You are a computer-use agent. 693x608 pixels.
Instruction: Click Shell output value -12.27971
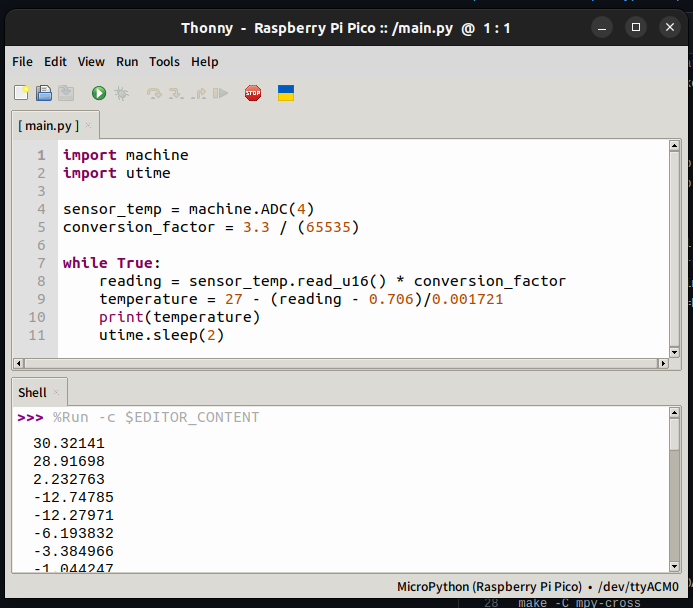[x=73, y=516]
